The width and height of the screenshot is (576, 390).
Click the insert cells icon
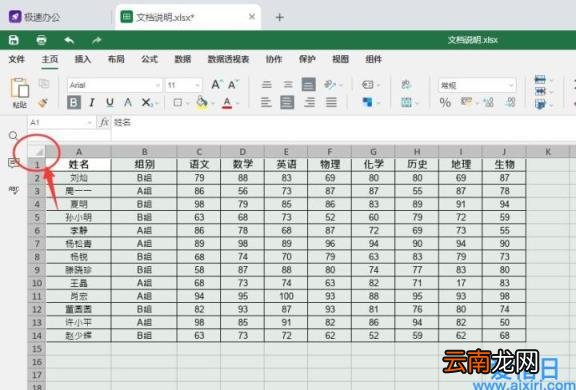[540, 79]
